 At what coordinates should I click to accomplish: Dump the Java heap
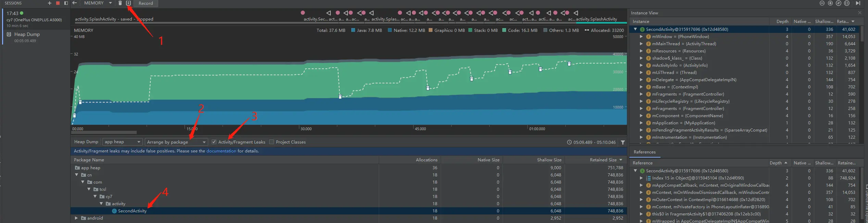(x=128, y=3)
